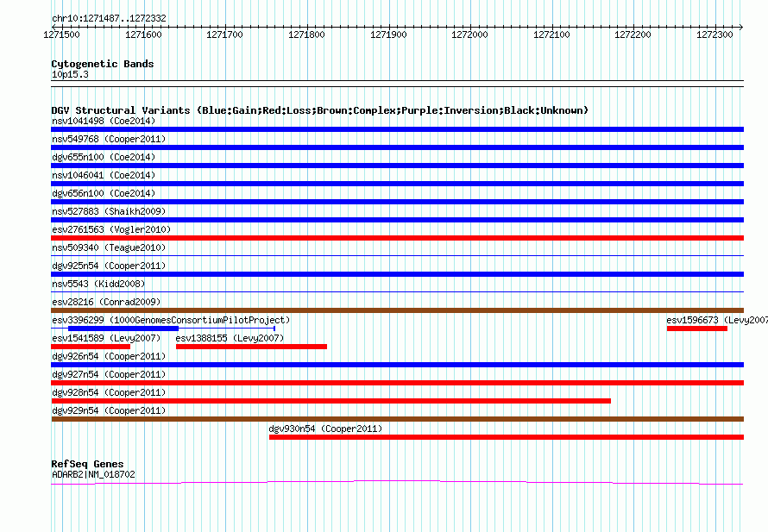Click ruler position 1271900
768x532 pixels.
388,34
